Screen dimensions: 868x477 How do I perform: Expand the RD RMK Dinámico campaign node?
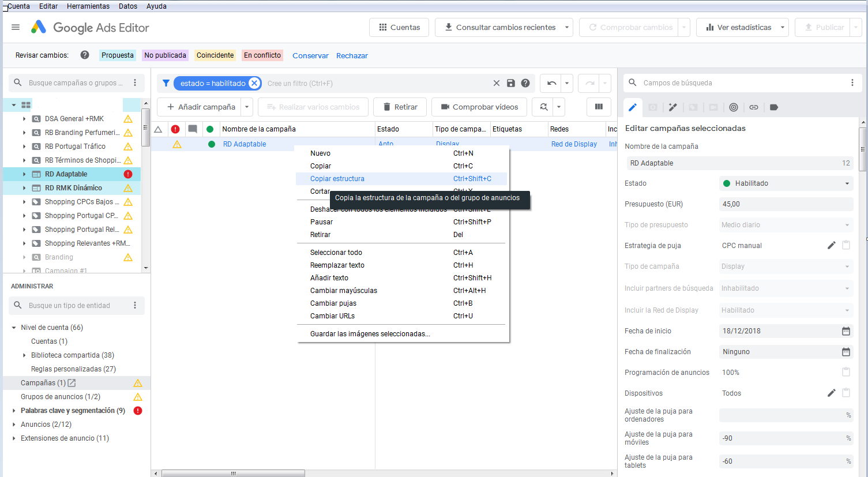[24, 188]
